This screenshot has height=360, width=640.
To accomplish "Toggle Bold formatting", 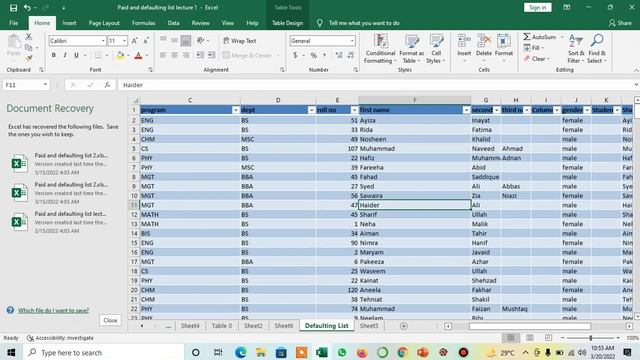I will pyautogui.click(x=53, y=55).
